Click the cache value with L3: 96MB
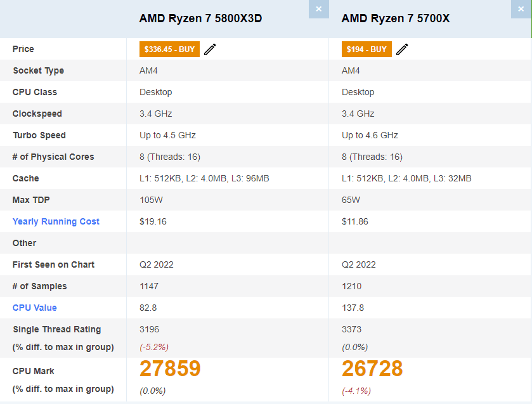The image size is (532, 404). click(204, 178)
